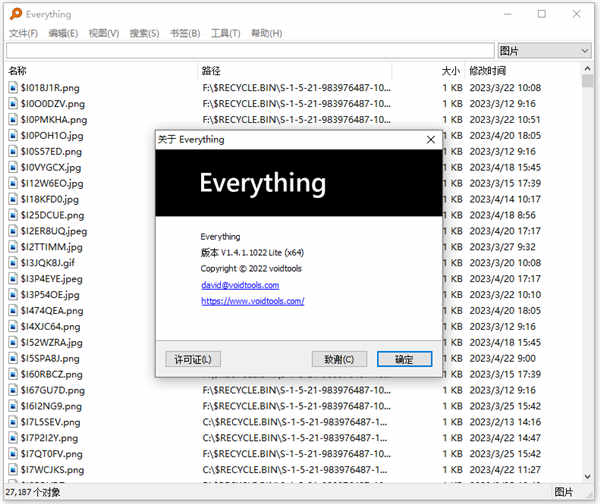Select file name $I7WCJKS.png

(x=52, y=470)
